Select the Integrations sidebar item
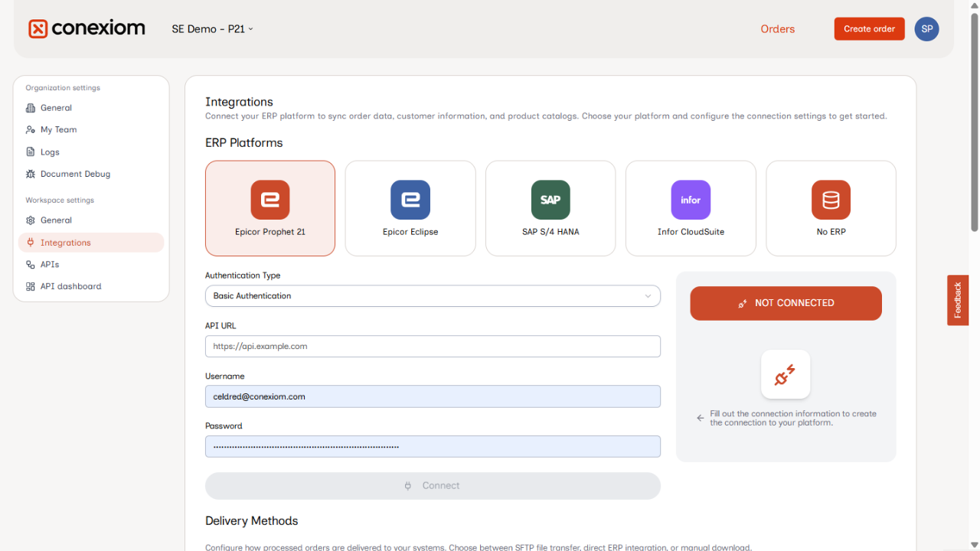The width and height of the screenshot is (980, 551). [x=91, y=243]
